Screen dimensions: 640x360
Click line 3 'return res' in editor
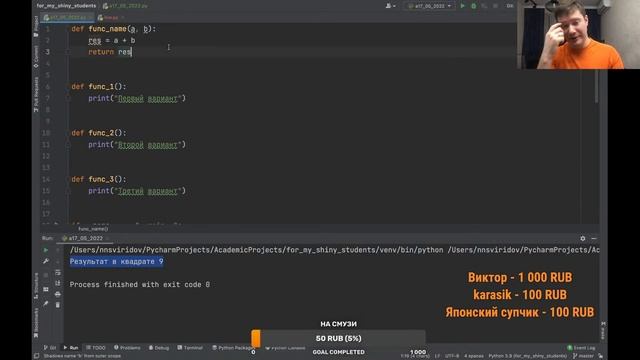(110, 52)
